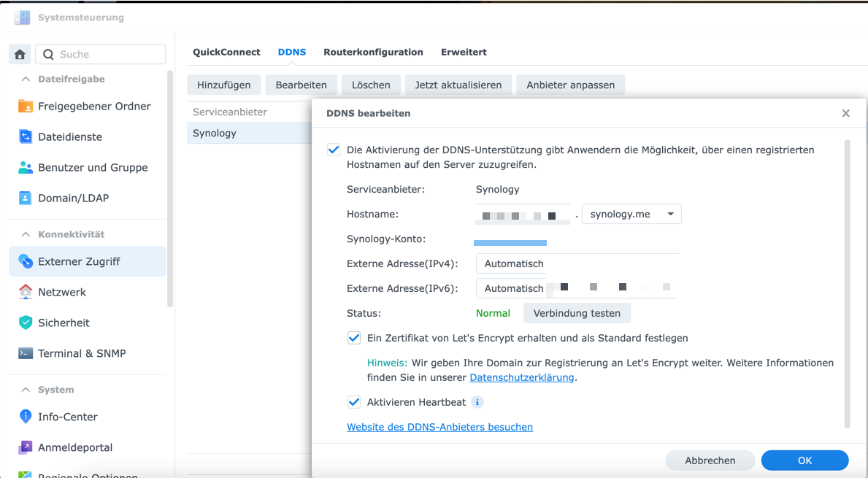Viewport: 868px width, 478px height.
Task: Open the Heartbeat info tooltip icon
Action: [477, 402]
